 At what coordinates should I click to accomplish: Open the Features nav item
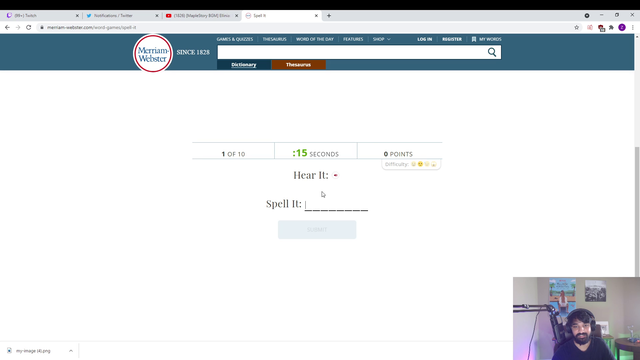(x=353, y=39)
